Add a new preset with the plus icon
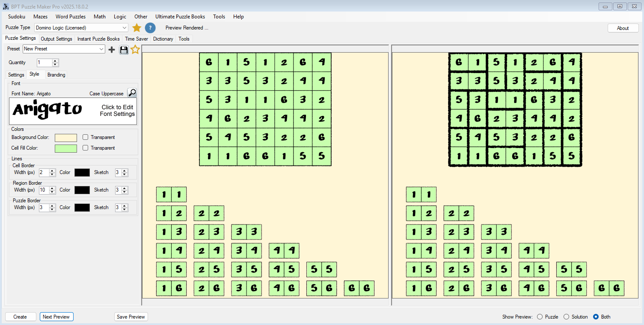This screenshot has height=325, width=644. pyautogui.click(x=112, y=49)
